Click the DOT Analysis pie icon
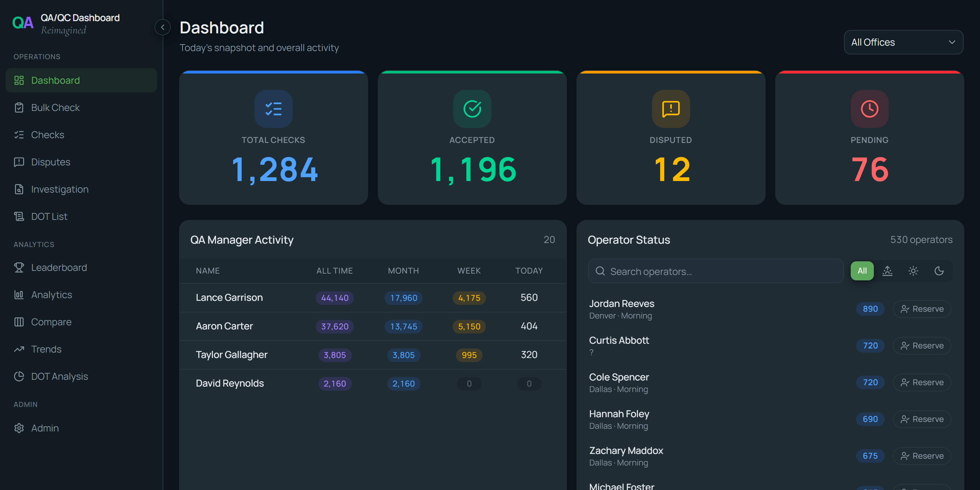The height and width of the screenshot is (490, 980). point(19,376)
